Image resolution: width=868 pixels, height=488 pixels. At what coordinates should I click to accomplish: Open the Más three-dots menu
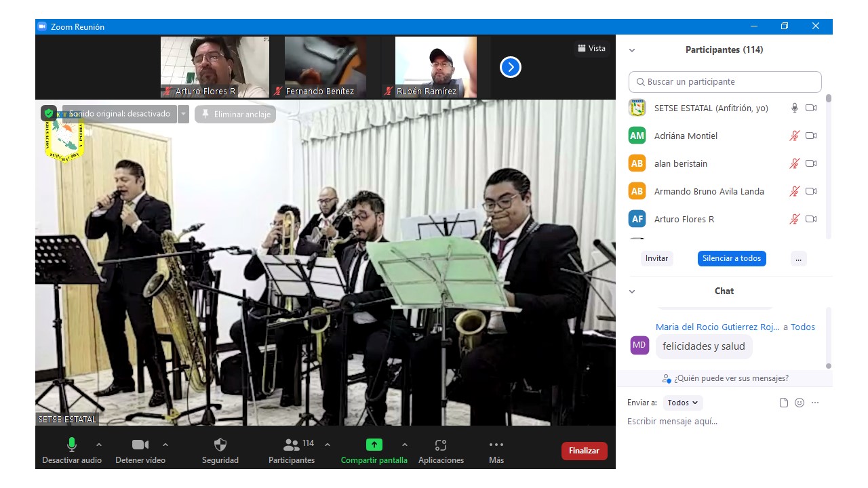click(496, 445)
